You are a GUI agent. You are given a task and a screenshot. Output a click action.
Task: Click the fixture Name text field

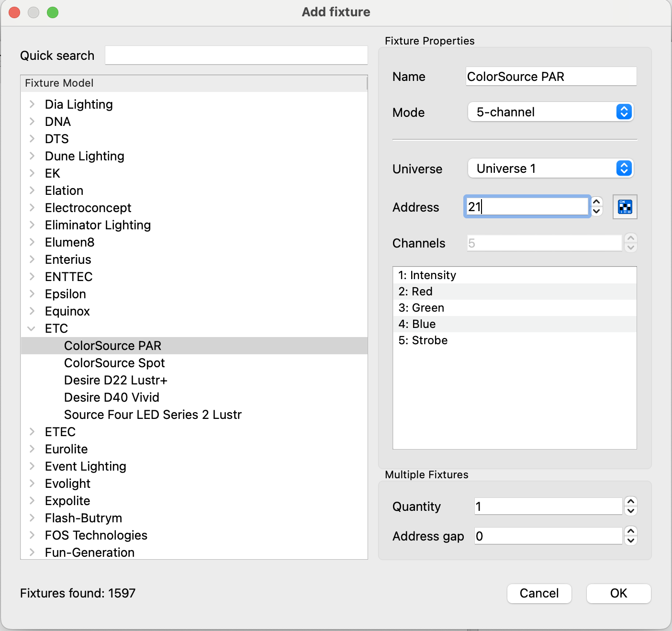(x=550, y=77)
